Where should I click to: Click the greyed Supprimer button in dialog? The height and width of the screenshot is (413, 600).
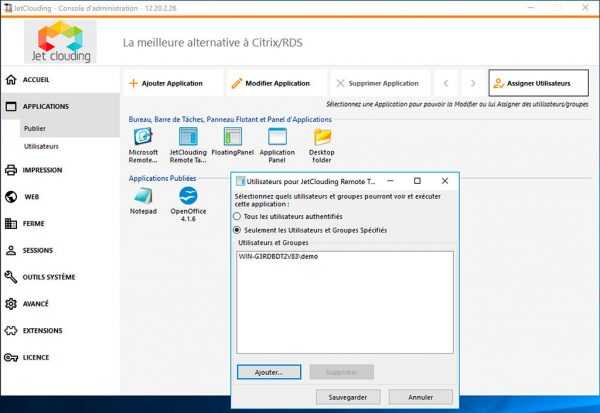pos(341,372)
